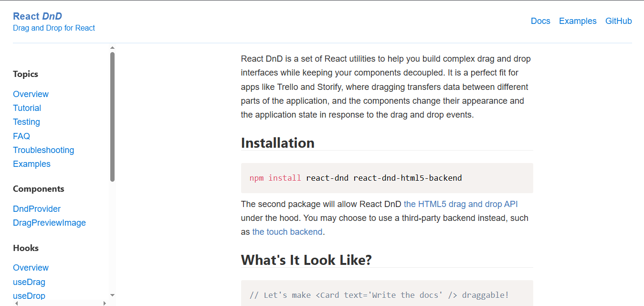Click the Card text='Write the docs' code comment

[379, 295]
